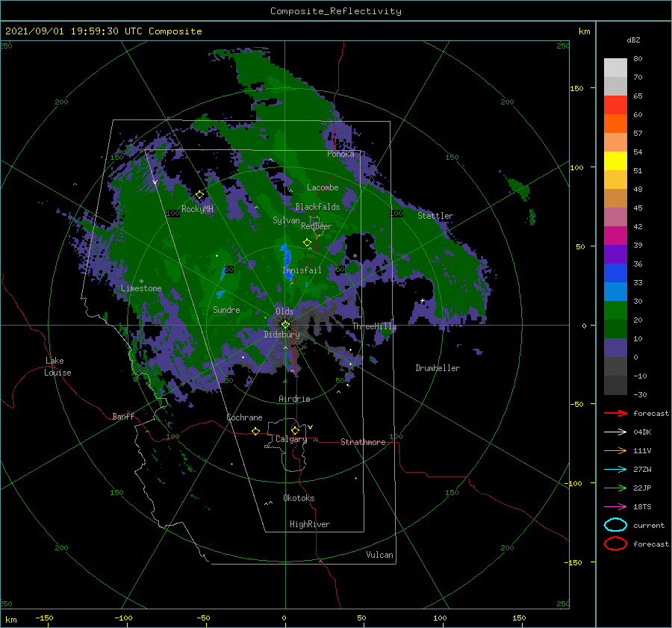Click the 150 tick on the right km axis
This screenshot has height=628, width=672.
pyautogui.click(x=577, y=88)
